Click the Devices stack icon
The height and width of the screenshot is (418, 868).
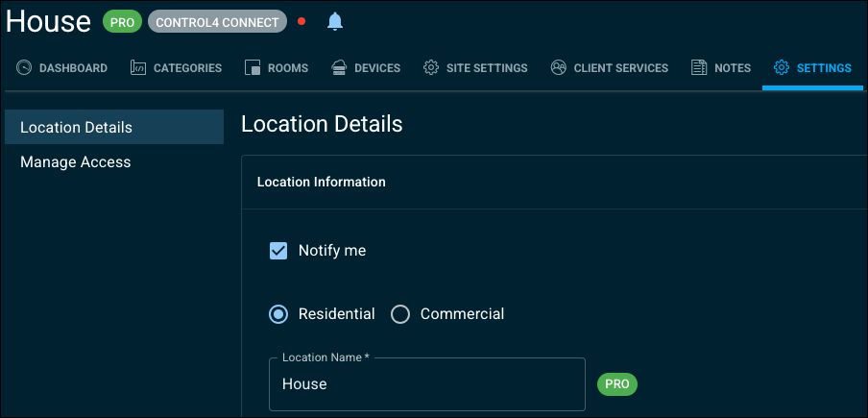click(339, 67)
